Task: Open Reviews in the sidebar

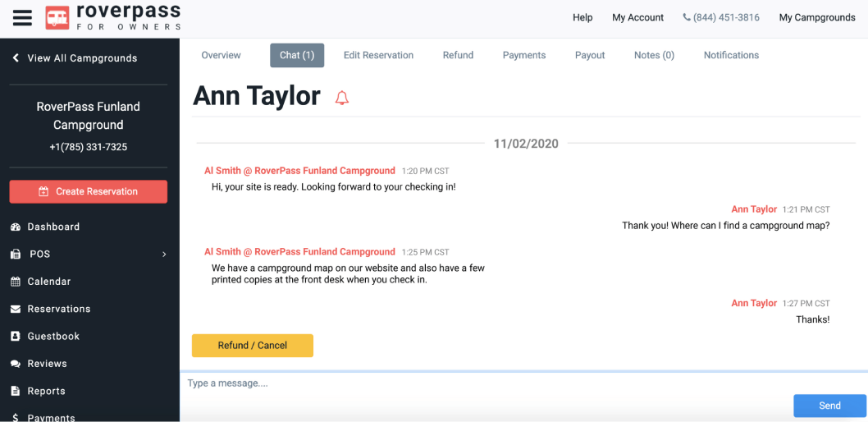Action: 48,364
